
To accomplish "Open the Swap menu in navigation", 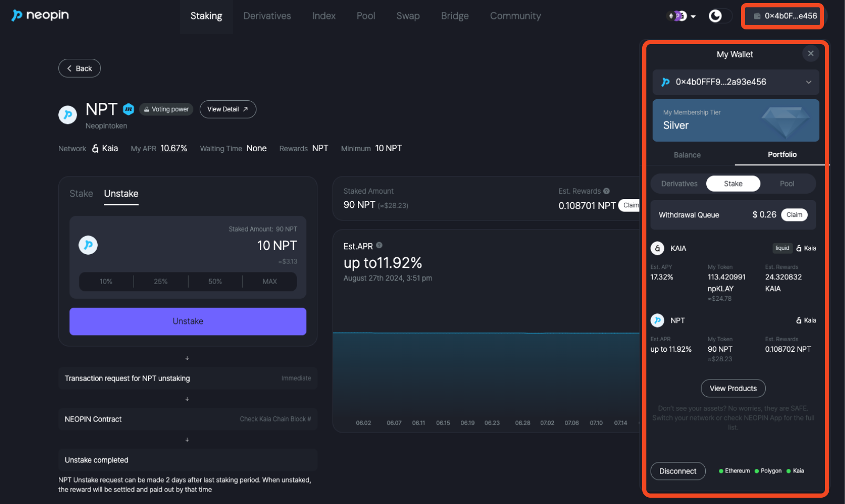I will click(x=408, y=16).
